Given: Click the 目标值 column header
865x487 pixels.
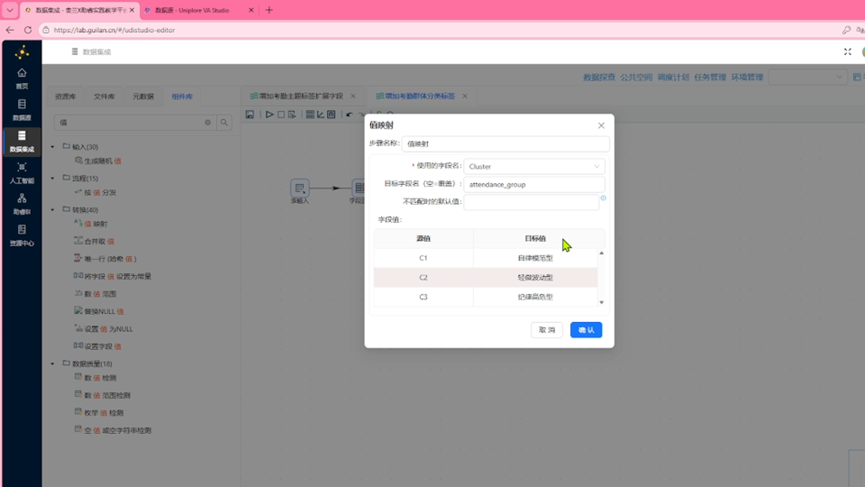Looking at the screenshot, I should pyautogui.click(x=535, y=239).
